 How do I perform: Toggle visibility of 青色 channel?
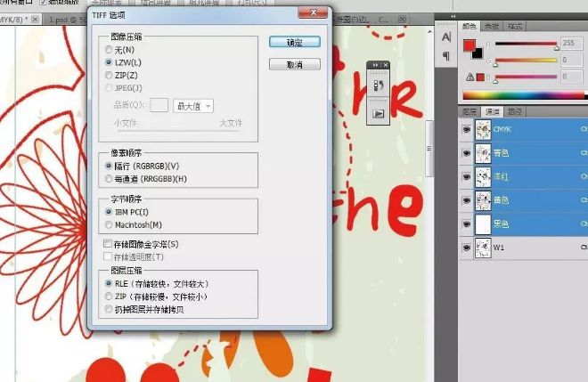coord(466,153)
